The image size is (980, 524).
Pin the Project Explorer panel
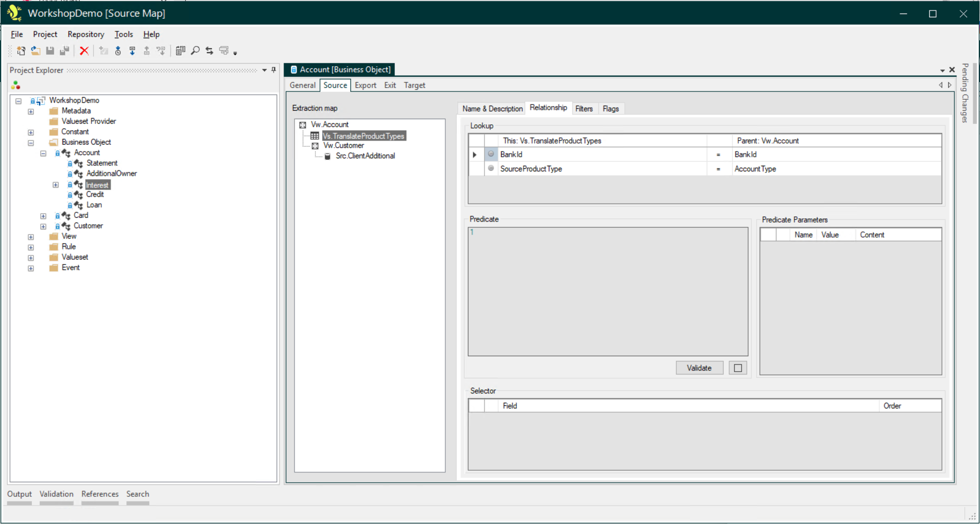pos(273,70)
